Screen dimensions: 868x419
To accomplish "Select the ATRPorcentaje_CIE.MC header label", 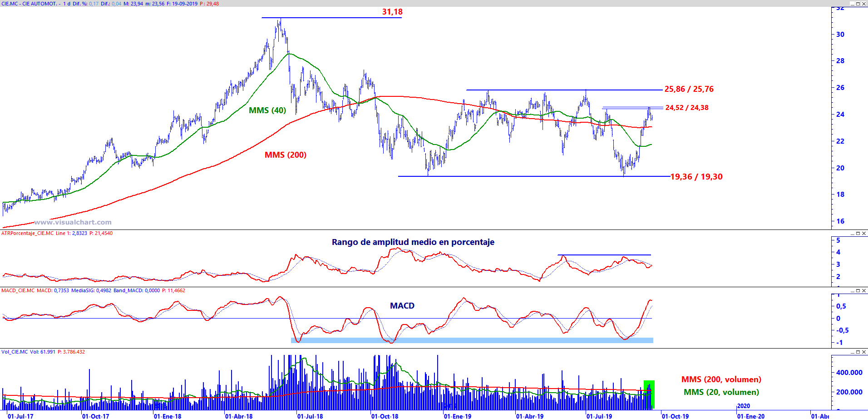I will point(27,233).
